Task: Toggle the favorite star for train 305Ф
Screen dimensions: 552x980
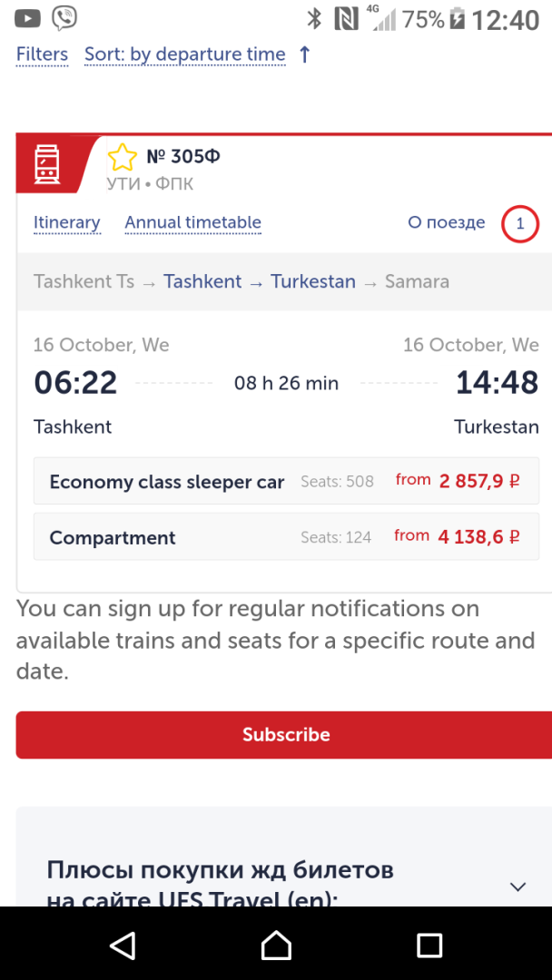Action: pos(122,158)
